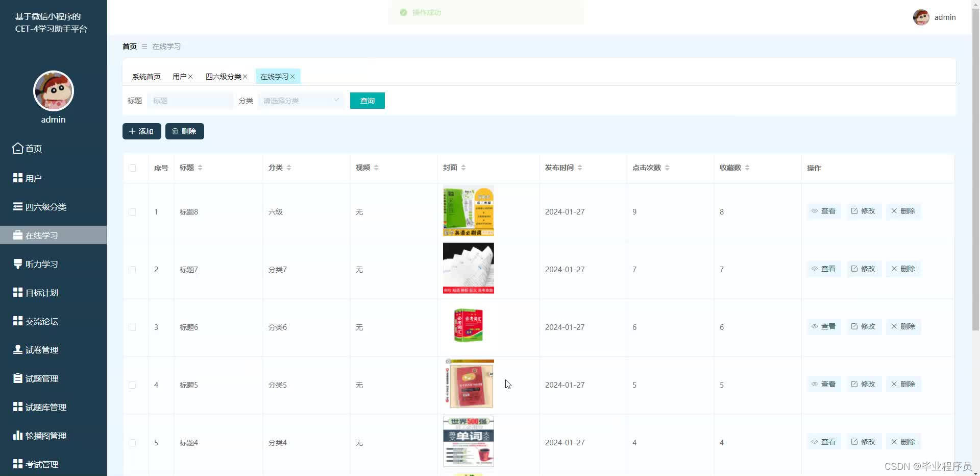Check the row for 标题8
980x476 pixels.
(132, 212)
